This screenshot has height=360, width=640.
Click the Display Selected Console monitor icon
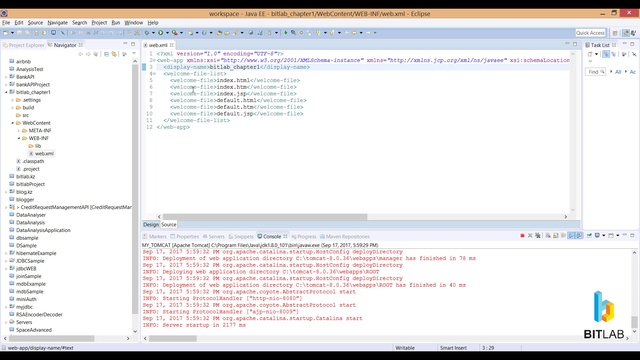(x=597, y=236)
